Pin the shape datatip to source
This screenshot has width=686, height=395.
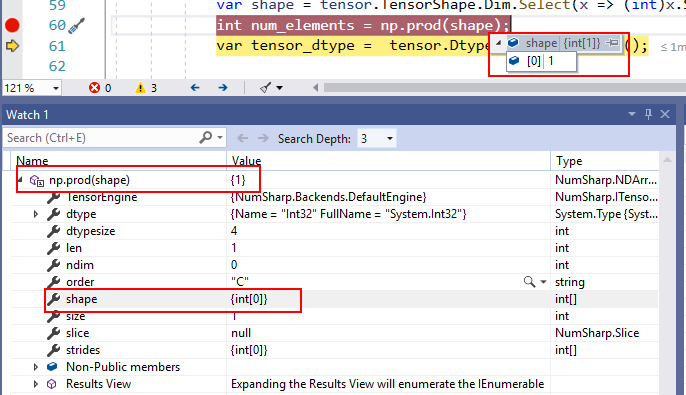pyautogui.click(x=612, y=43)
